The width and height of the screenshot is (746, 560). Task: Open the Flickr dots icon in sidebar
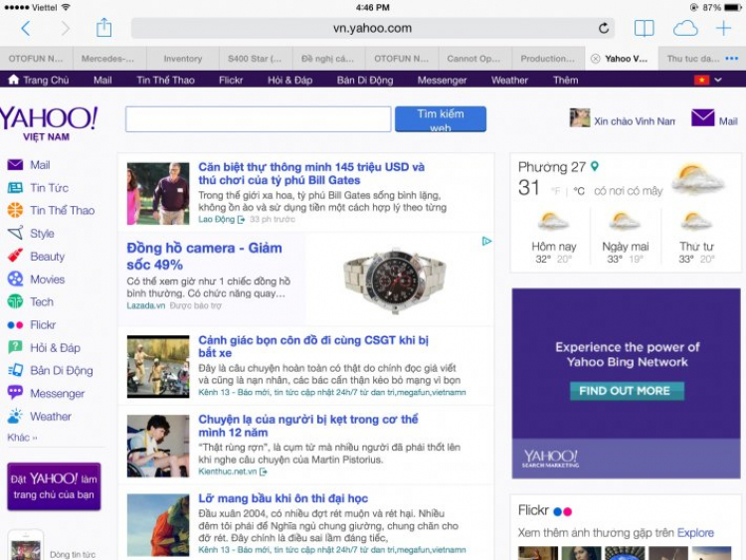(15, 325)
